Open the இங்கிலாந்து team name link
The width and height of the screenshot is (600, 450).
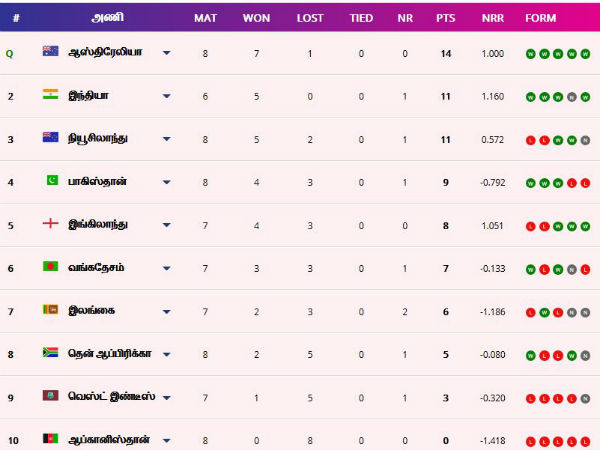tap(99, 224)
